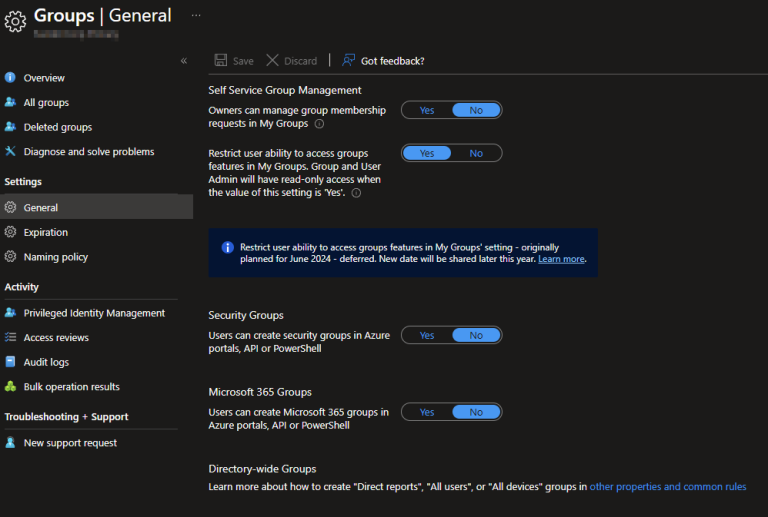Set owners manage membership requests to Yes
Viewport: 768px width, 517px height.
(x=427, y=110)
